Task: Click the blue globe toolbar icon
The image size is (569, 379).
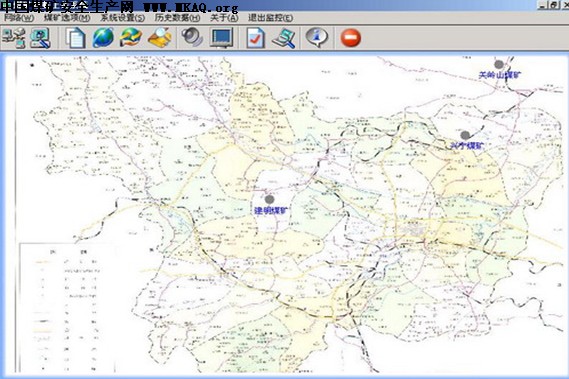Action: 103,38
